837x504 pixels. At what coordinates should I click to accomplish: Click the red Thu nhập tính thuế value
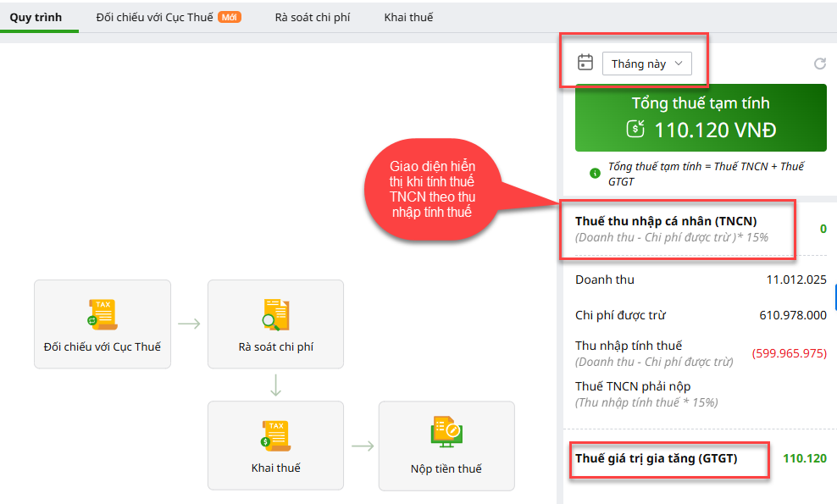point(789,353)
